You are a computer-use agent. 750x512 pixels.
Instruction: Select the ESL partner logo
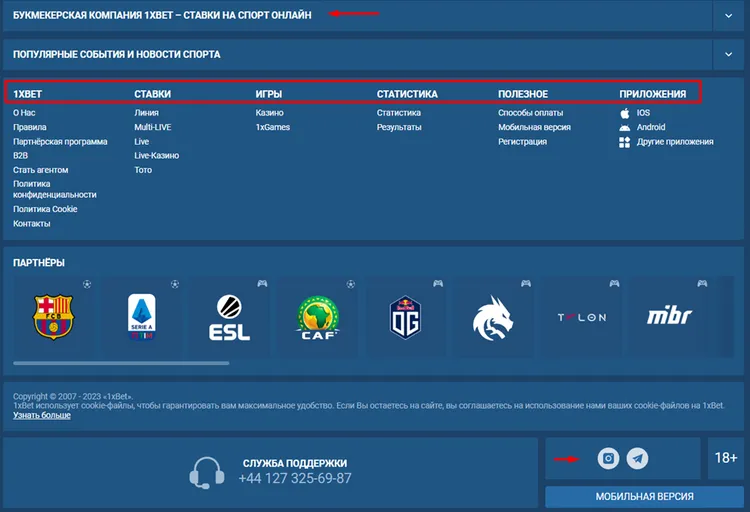pos(229,317)
